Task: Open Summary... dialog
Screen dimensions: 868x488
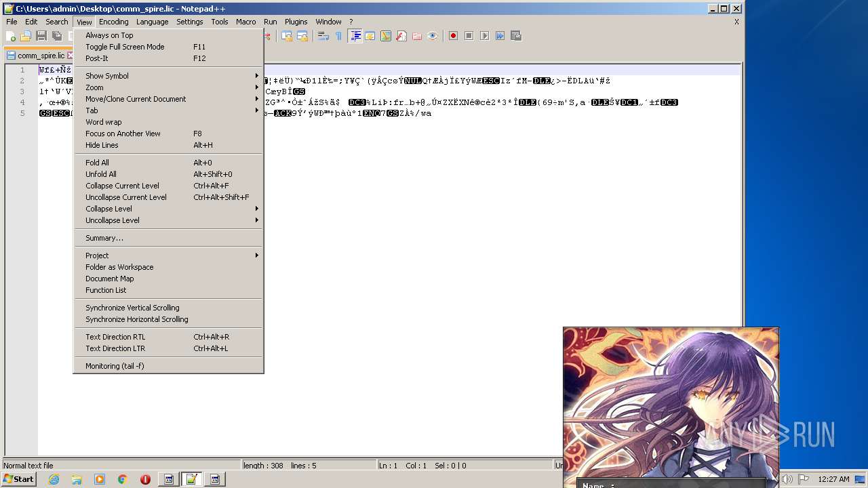Action: click(168, 238)
